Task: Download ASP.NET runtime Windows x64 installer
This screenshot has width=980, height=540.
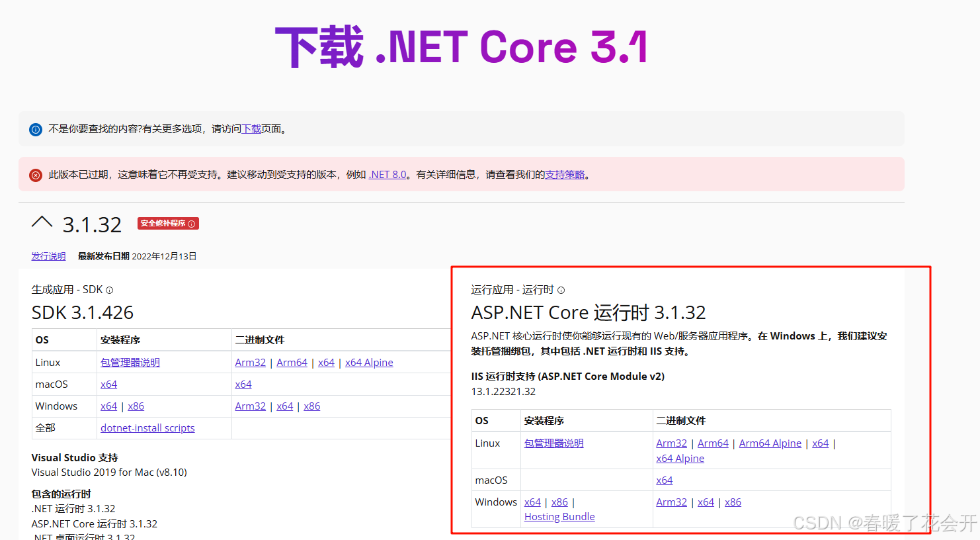Action: pyautogui.click(x=532, y=502)
